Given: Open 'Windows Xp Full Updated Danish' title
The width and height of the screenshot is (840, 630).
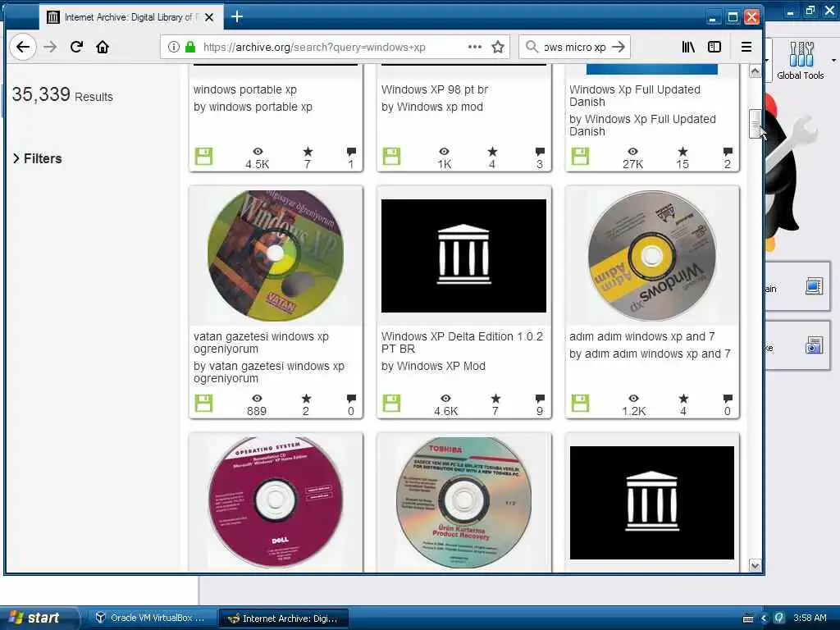Looking at the screenshot, I should tap(635, 95).
